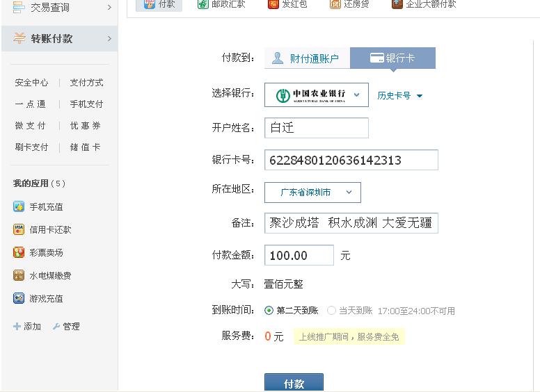Expand the 历史卡号 dropdown
This screenshot has width=540, height=392.
tap(400, 96)
